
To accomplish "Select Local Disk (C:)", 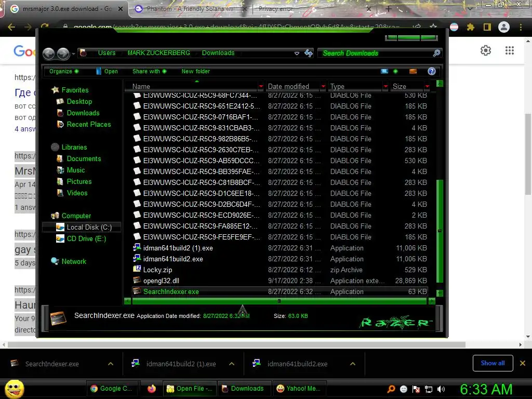I will point(82,228).
